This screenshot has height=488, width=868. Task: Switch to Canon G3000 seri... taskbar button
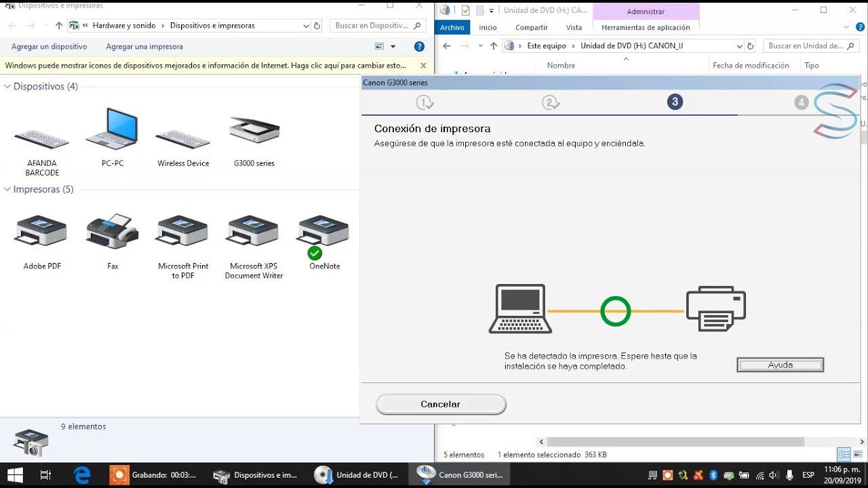point(461,475)
